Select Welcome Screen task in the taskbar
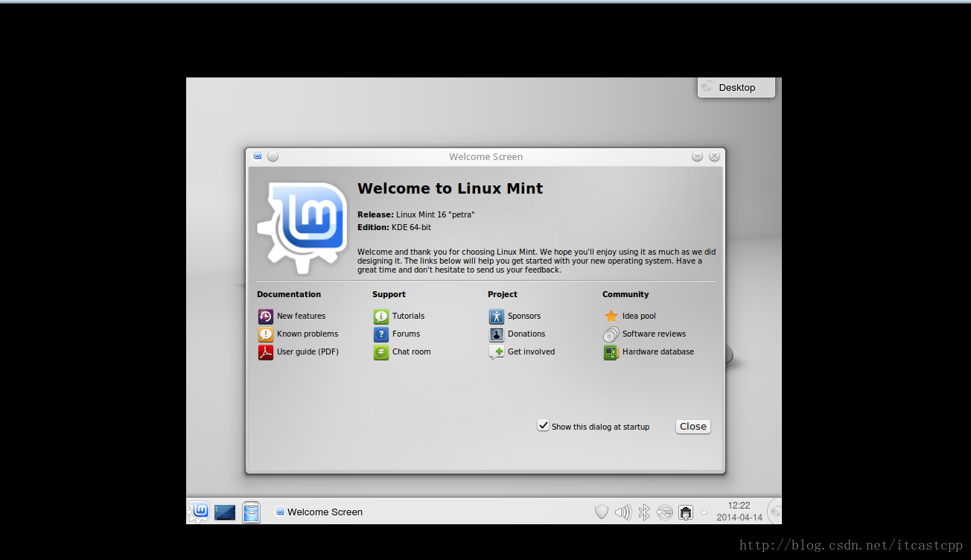Screen dimensions: 971x560 point(319,512)
